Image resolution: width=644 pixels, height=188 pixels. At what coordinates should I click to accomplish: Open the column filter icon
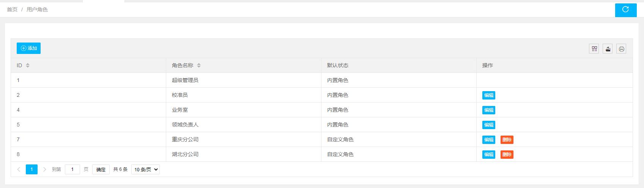tap(594, 49)
